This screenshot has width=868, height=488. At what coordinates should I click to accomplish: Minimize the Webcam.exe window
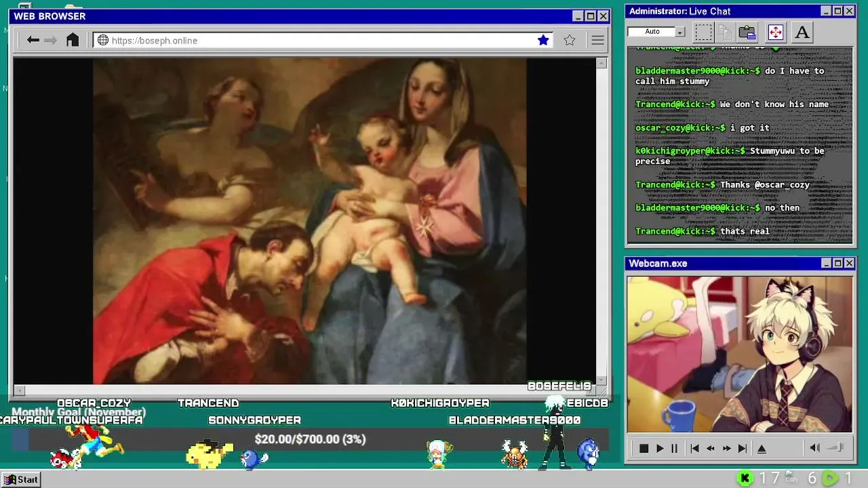826,263
